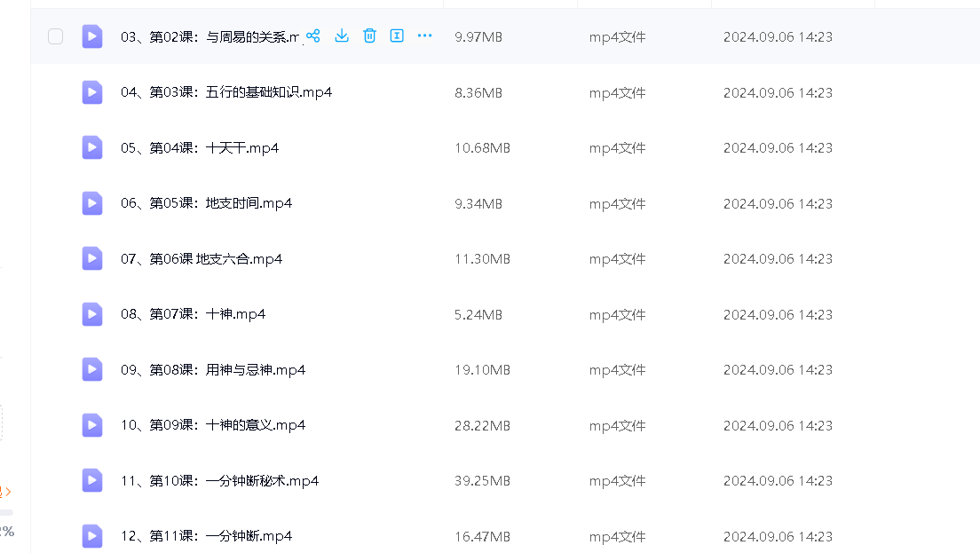Download the 03、第02课 video via download icon
This screenshot has height=553, width=980.
pyautogui.click(x=342, y=36)
